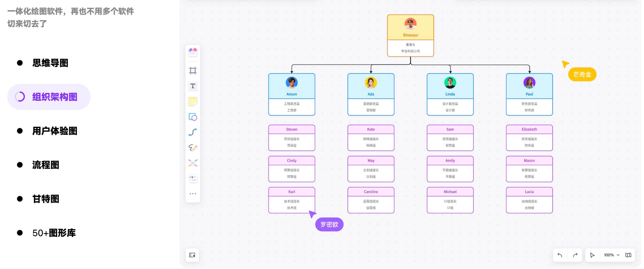The image size is (644, 269).
Task: Select the Karl card header
Action: [x=292, y=192]
